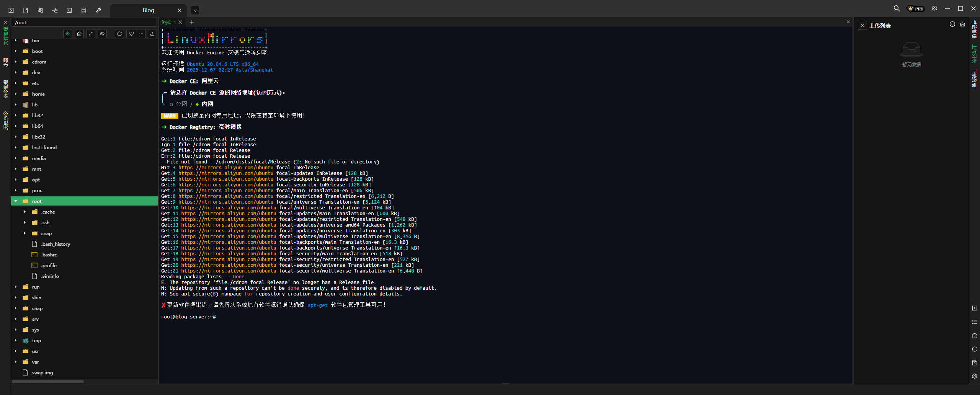Click the home directory icon in file toolbar
Image resolution: width=980 pixels, height=395 pixels.
[79, 34]
